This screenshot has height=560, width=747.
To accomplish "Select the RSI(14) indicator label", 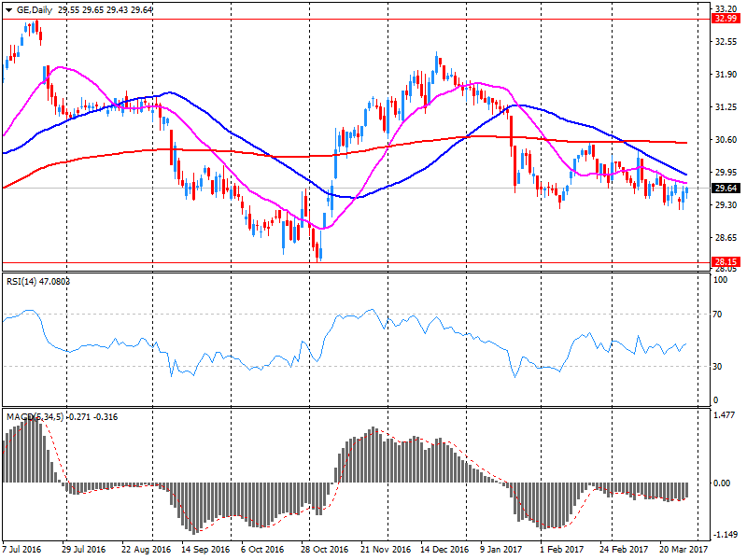I will (25, 280).
